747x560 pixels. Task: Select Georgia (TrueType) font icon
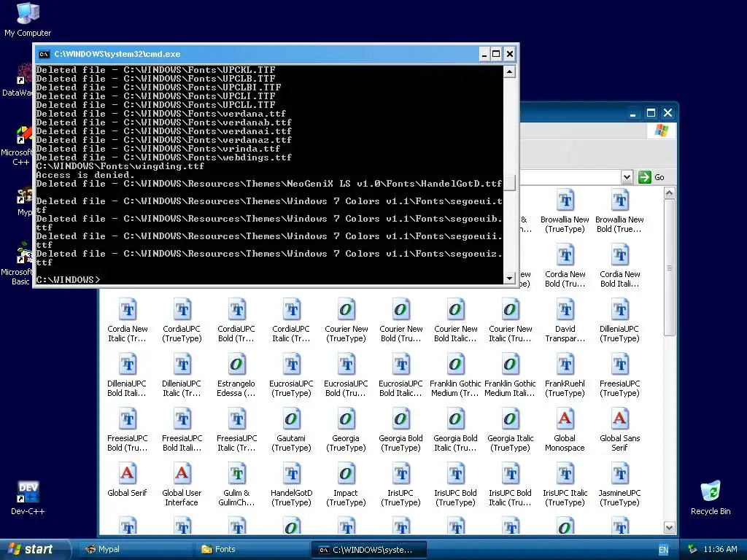pyautogui.click(x=346, y=429)
